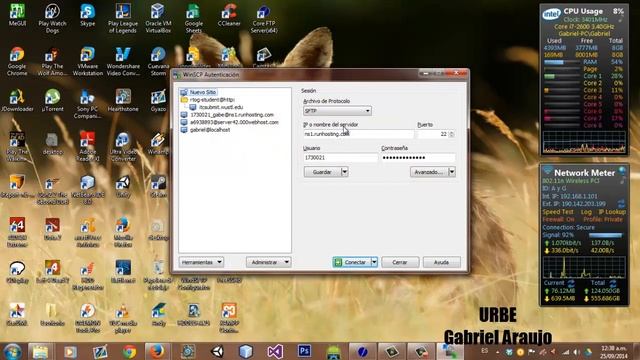Image resolution: width=640 pixels, height=360 pixels.
Task: Open the Adobe Reader XI desktop icon
Action: coord(87,146)
